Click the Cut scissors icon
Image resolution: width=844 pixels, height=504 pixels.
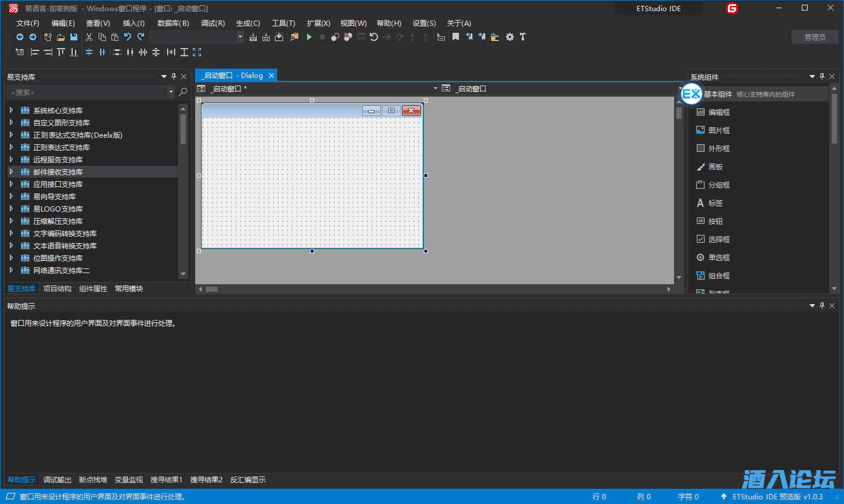[89, 37]
